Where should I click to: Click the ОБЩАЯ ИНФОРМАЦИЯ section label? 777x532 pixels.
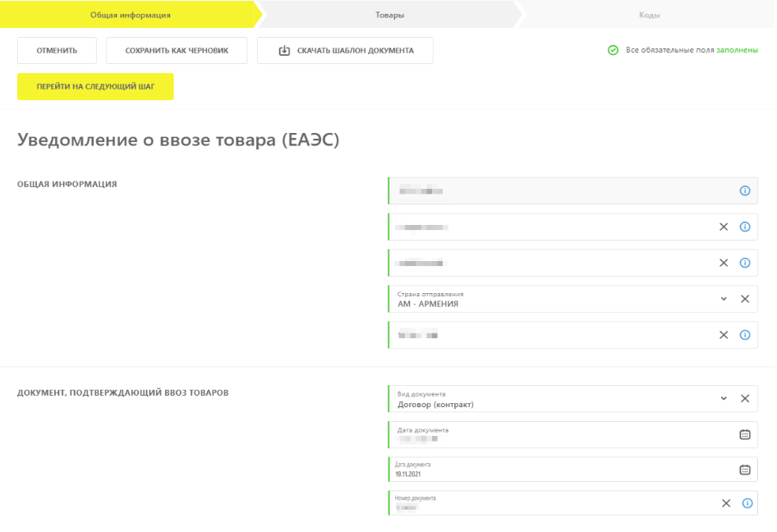click(67, 184)
